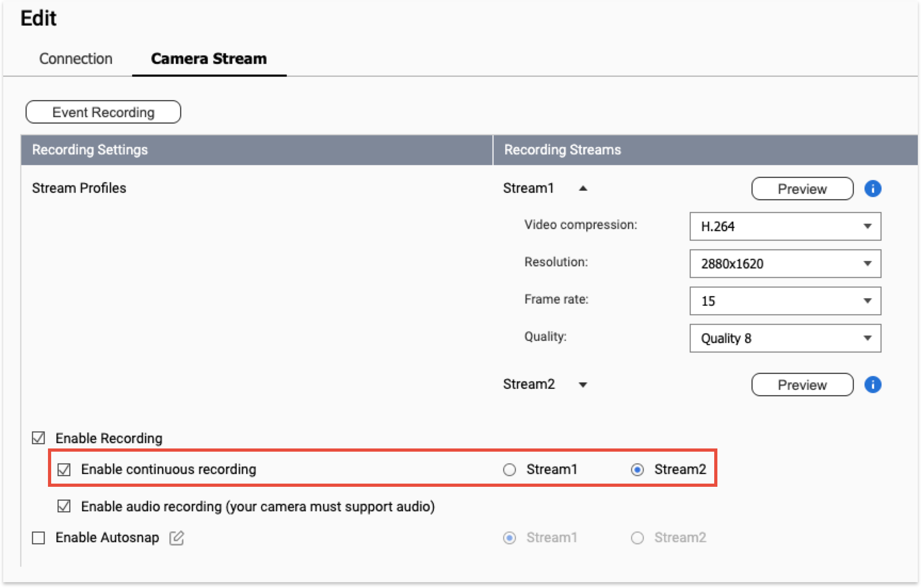The image size is (921, 588).
Task: Preview the Stream1 video
Action: (802, 189)
